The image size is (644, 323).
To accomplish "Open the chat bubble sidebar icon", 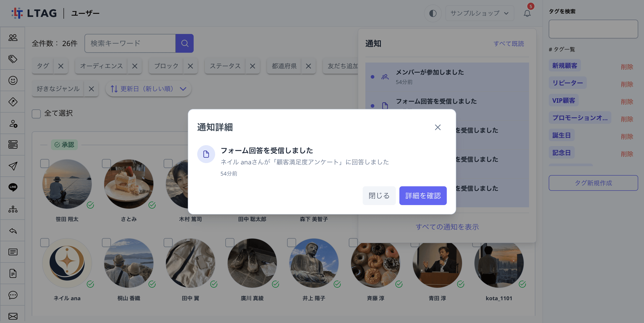I will [13, 295].
